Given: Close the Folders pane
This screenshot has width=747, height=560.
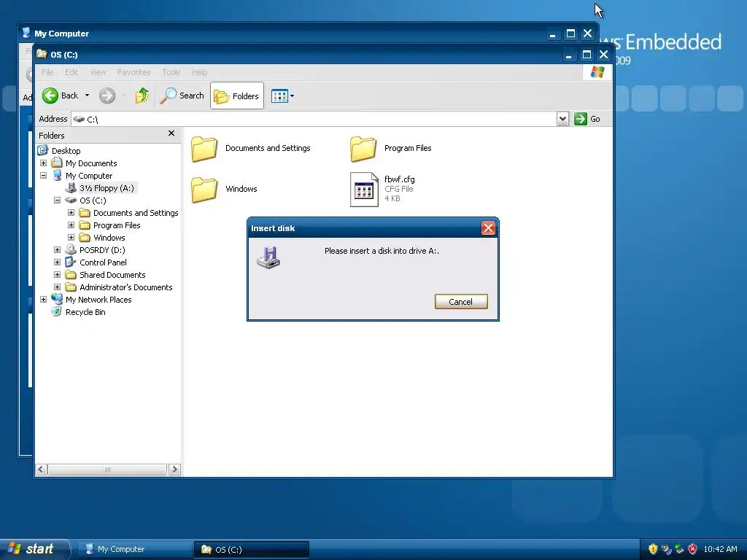Looking at the screenshot, I should (171, 133).
